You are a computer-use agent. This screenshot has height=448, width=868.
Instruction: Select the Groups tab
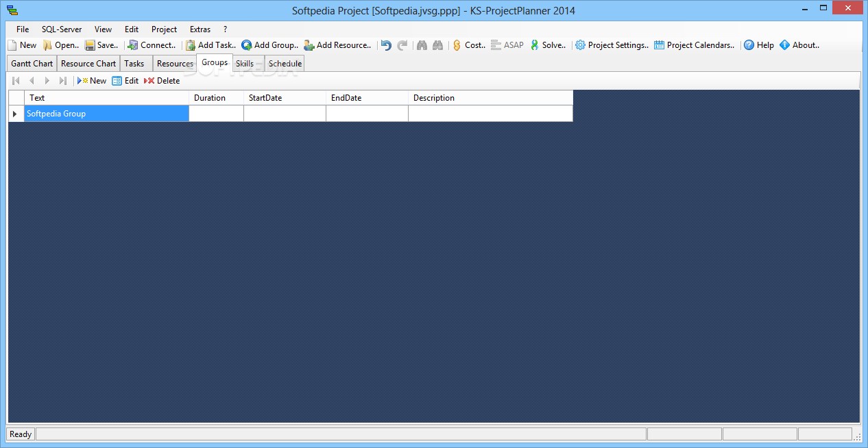click(215, 62)
